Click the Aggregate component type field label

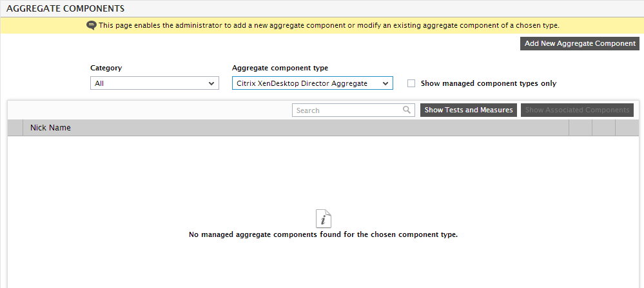pos(280,68)
